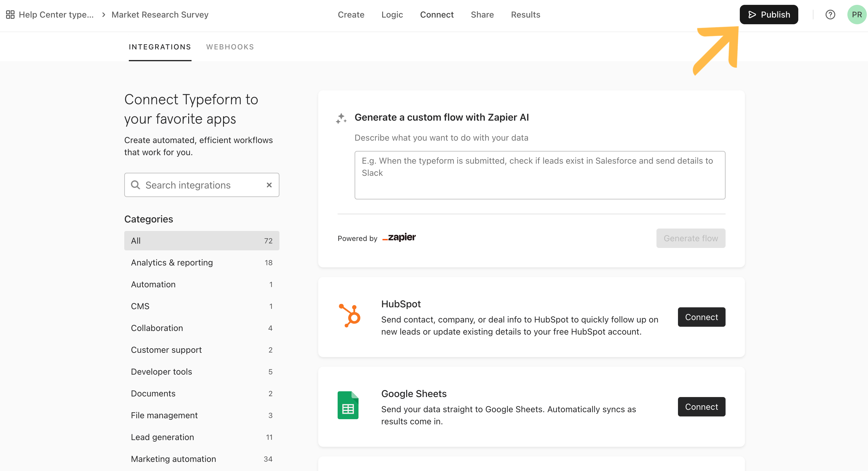The image size is (868, 471).
Task: Click the search magnifier icon
Action: pos(135,185)
